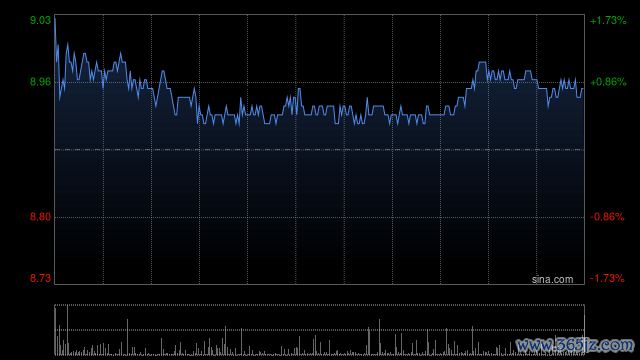640x360 pixels.
Task: Click the +1.73% percentage label
Action: [x=608, y=20]
